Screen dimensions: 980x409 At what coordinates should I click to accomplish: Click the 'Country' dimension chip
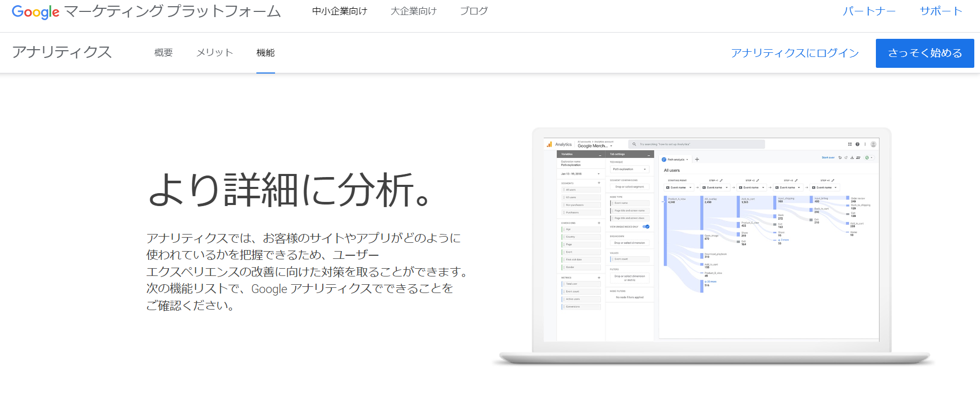pos(581,237)
